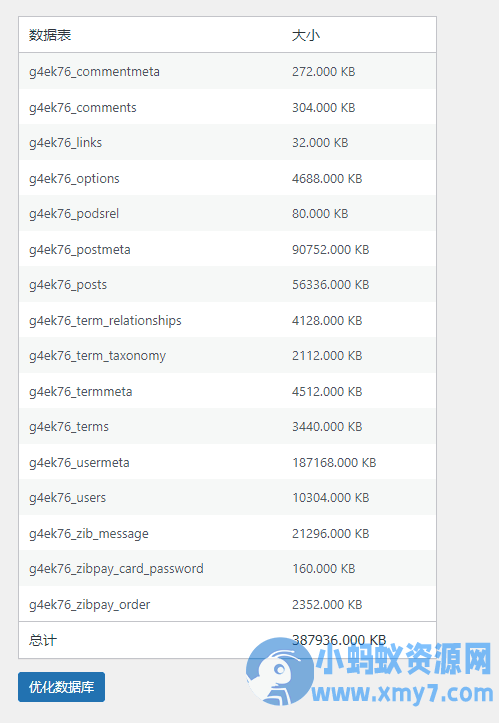Click the g4ek76_posts entry
The width and height of the screenshot is (499, 723).
(68, 284)
